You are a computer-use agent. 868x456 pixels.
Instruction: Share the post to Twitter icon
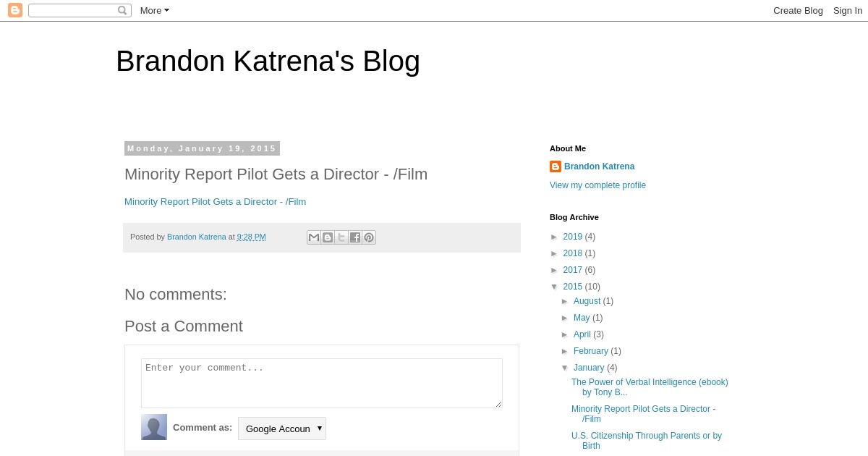click(341, 237)
